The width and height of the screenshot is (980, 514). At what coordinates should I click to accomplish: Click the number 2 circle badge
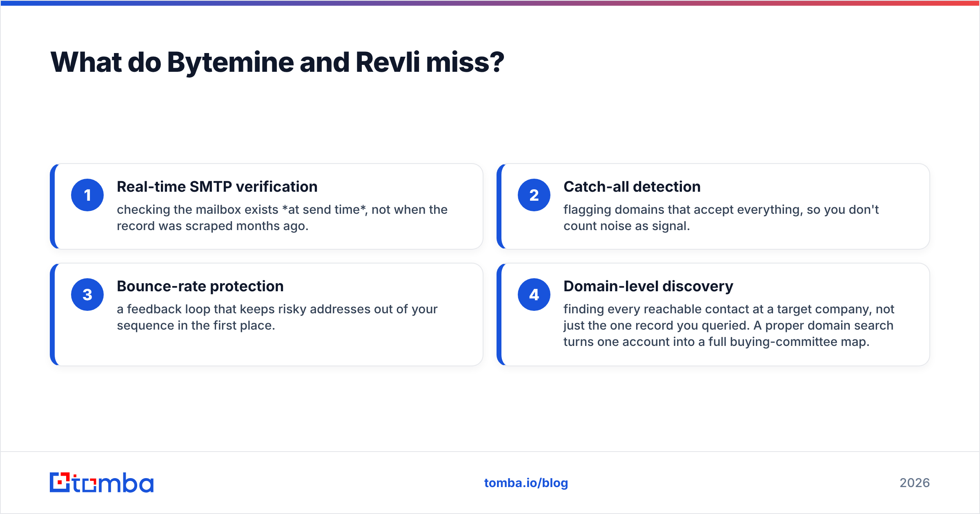coord(534,195)
